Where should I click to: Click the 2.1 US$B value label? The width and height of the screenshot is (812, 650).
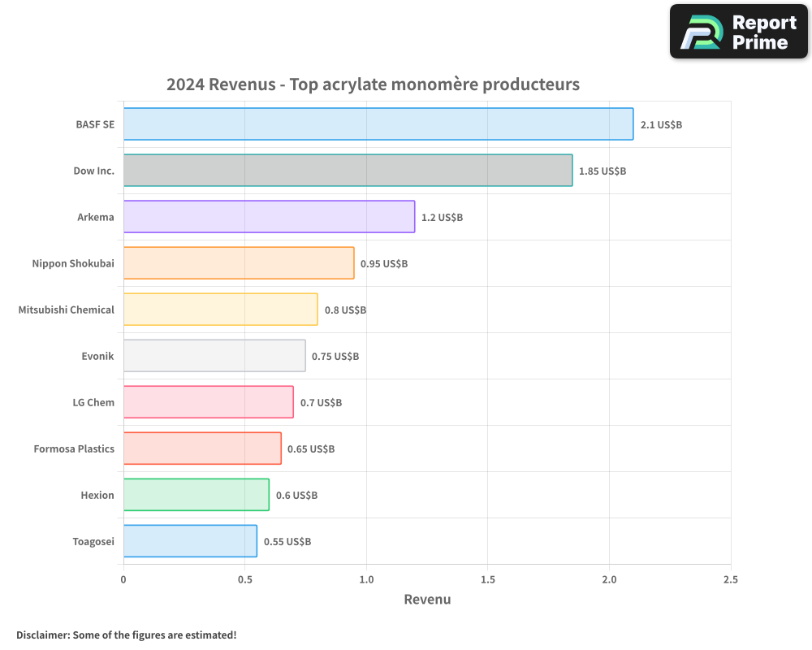pos(660,125)
